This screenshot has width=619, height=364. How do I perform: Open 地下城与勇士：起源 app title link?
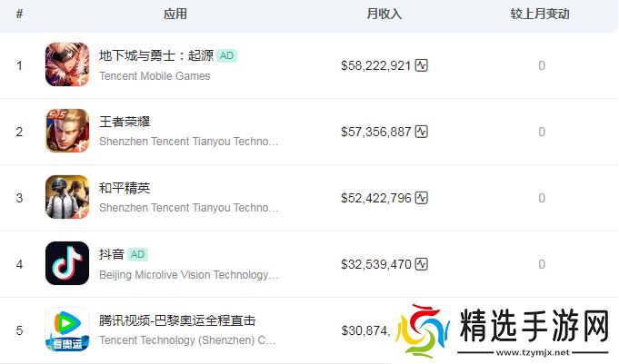point(155,55)
